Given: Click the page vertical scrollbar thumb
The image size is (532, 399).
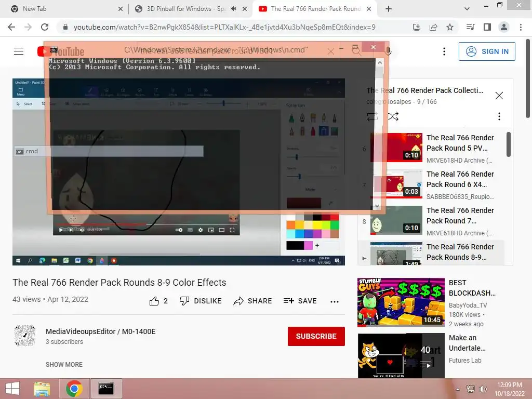Looking at the screenshot, I should point(528,78).
